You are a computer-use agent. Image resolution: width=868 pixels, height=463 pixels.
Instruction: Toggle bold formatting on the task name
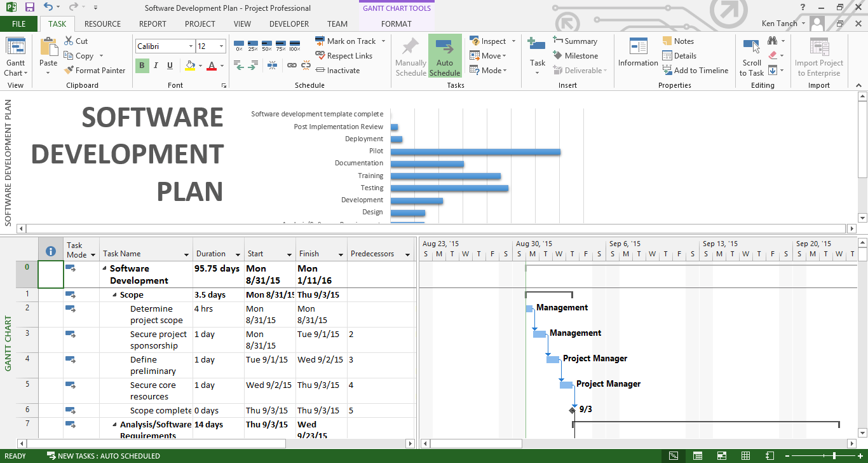tap(141, 66)
